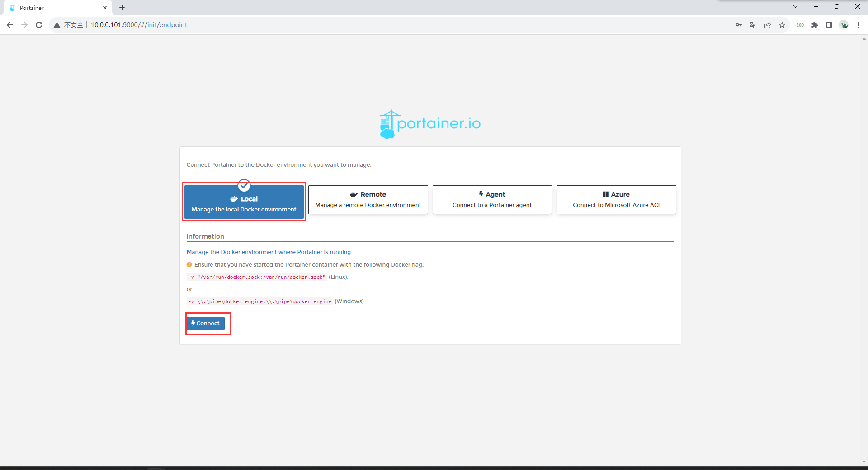This screenshot has width=868, height=470.
Task: Click the not-secure warning icon
Action: coord(57,25)
